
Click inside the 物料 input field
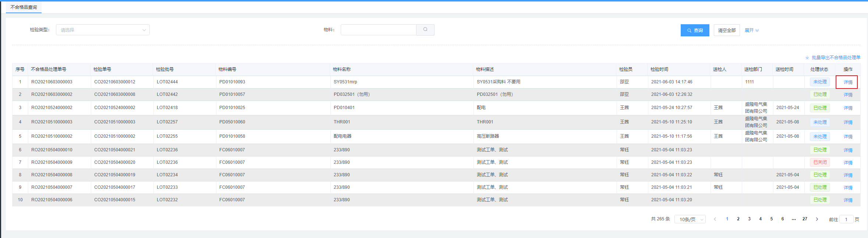(x=378, y=30)
